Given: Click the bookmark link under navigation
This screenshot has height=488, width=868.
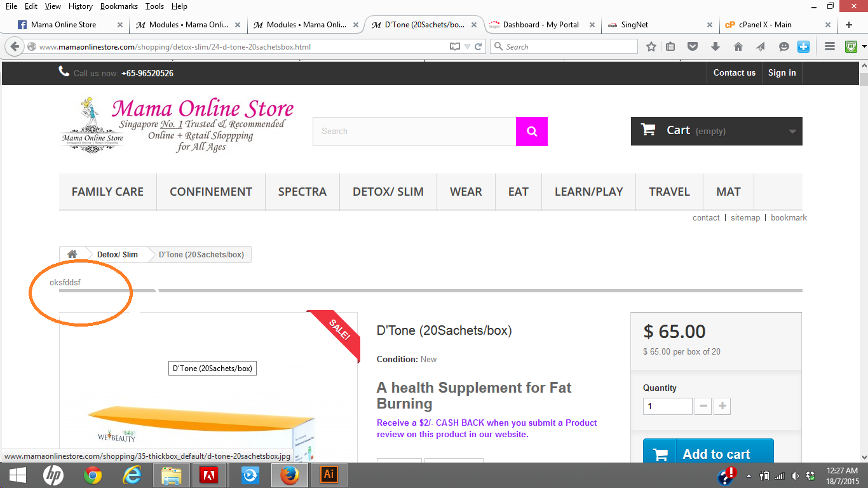Looking at the screenshot, I should coord(789,217).
